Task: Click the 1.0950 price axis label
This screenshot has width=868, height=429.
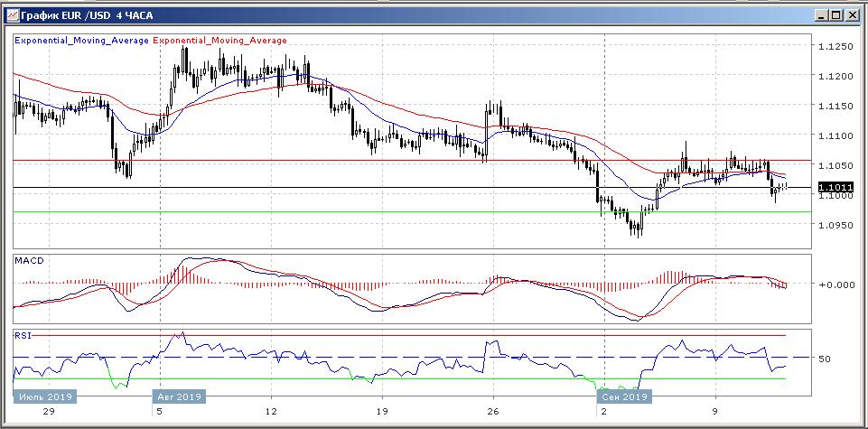Action: tap(835, 225)
